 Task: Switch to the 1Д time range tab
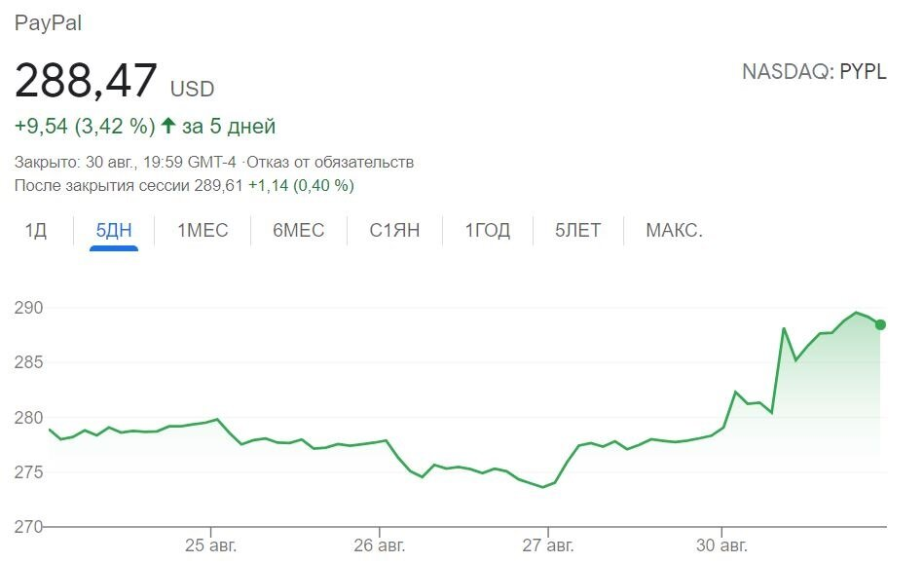[35, 230]
